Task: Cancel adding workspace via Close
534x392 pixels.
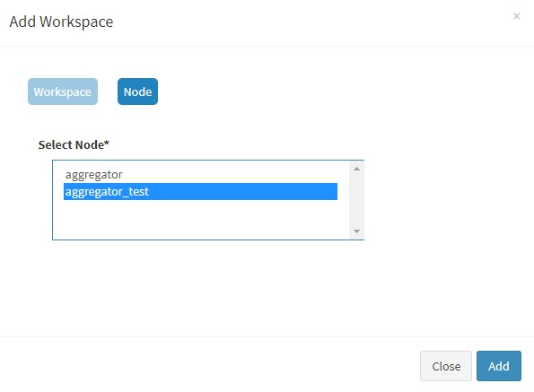Action: click(446, 366)
